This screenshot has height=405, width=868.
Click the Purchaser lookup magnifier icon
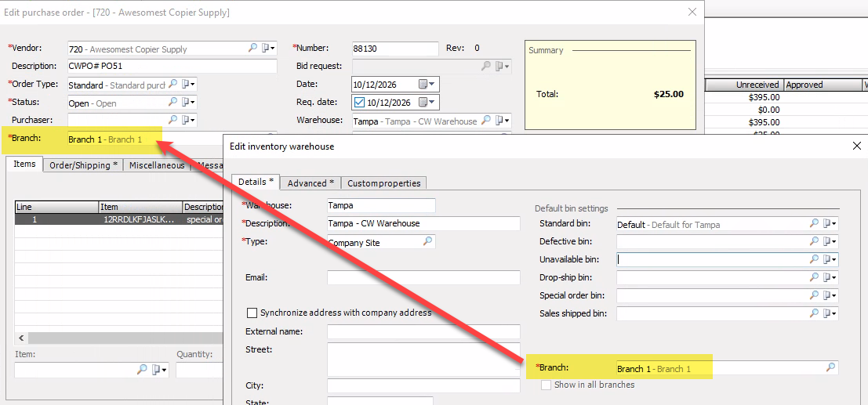tap(173, 120)
